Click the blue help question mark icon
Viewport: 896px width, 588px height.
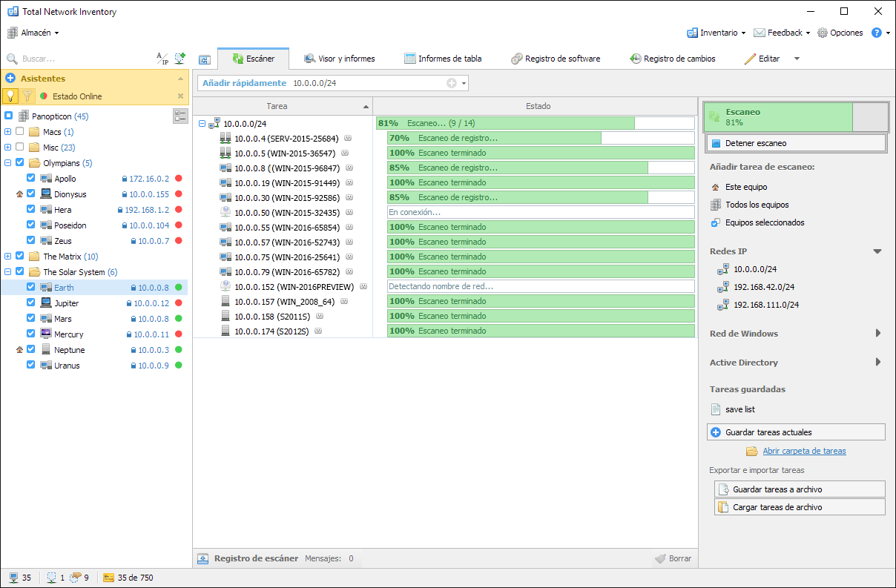point(876,33)
